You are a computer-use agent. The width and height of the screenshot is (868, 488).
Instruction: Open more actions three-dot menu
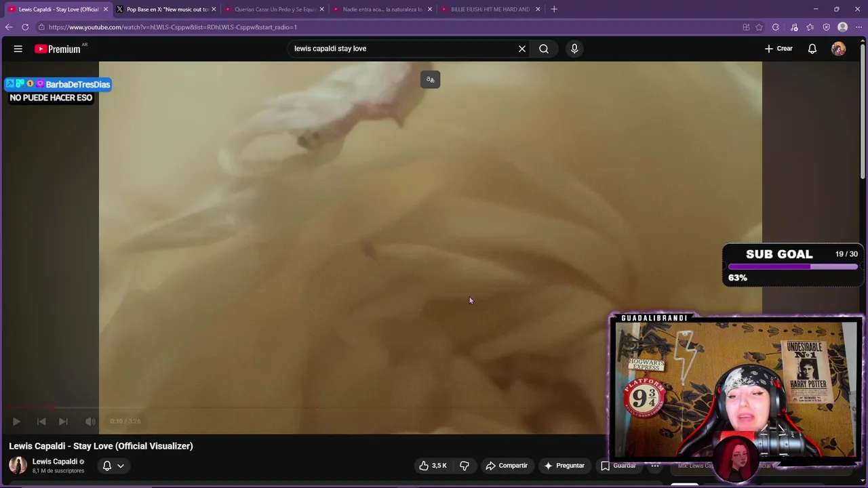point(655,466)
